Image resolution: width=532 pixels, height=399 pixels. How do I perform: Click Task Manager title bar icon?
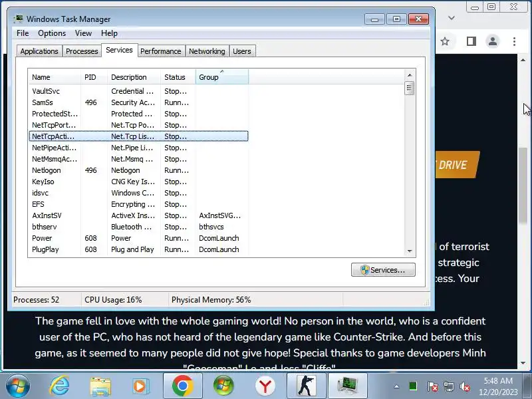(x=19, y=19)
